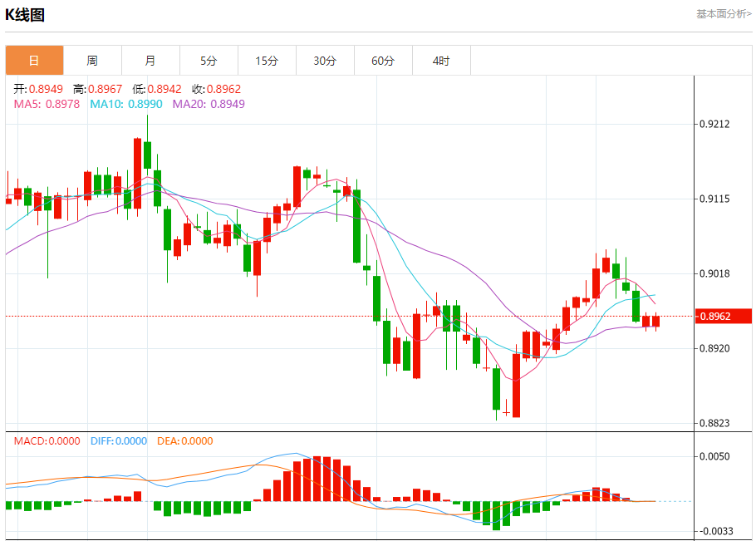756x541 pixels.
Task: Switch to the 月 monthly tab
Action: (151, 61)
